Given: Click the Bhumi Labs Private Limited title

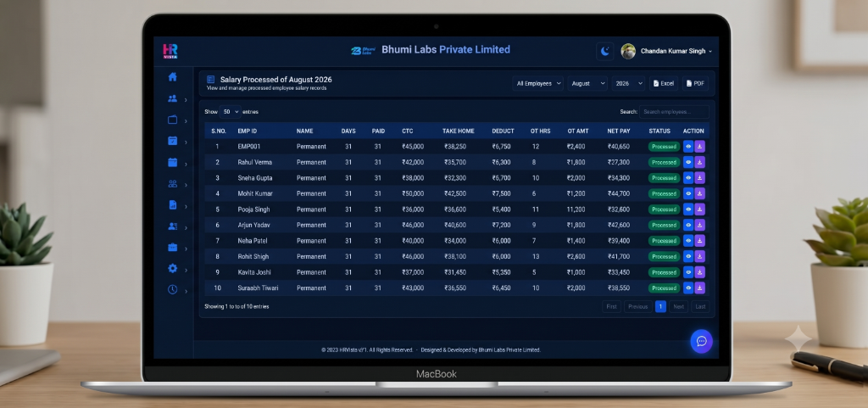Looking at the screenshot, I should (446, 50).
